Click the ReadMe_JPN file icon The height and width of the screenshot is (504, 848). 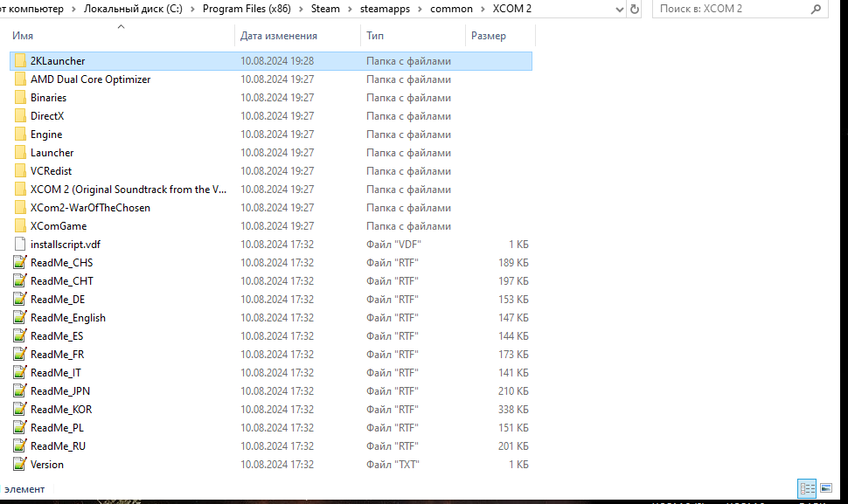click(20, 391)
